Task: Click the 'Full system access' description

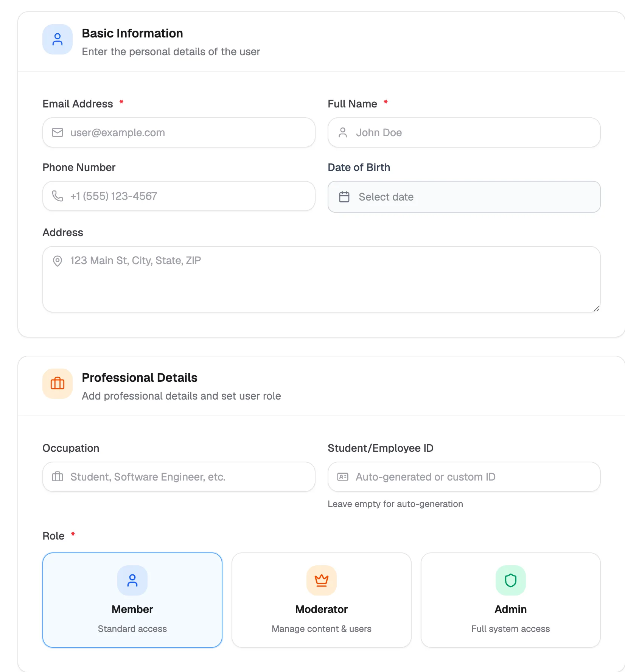Action: (x=511, y=629)
